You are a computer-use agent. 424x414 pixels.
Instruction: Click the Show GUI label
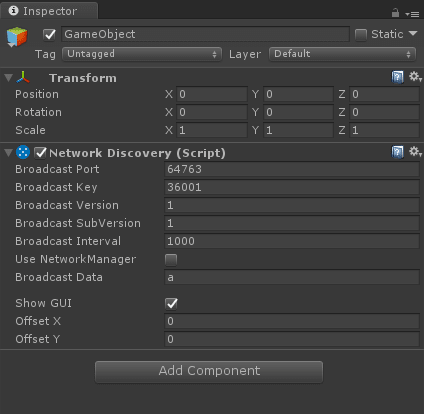(x=43, y=303)
